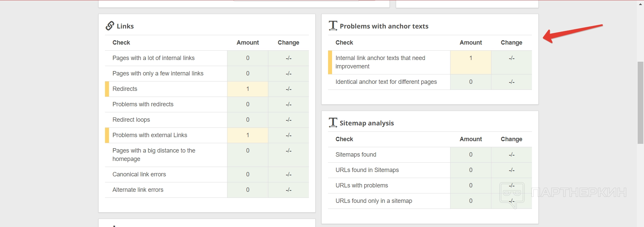Viewport: 644px width, 227px height.
Task: Click the chain link icon beside Links
Action: [x=110, y=26]
